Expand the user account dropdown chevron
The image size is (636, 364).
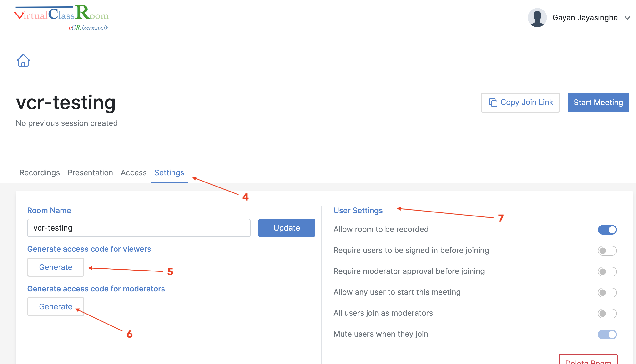[x=627, y=18]
